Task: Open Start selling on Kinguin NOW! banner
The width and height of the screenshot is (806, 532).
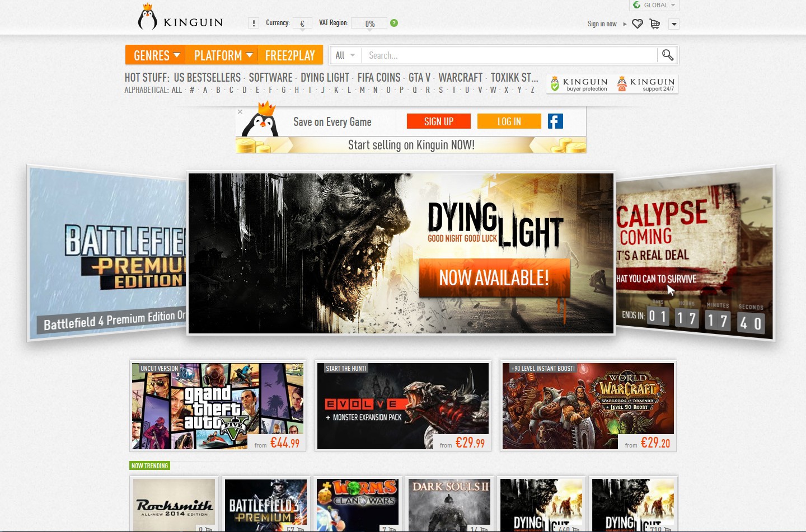Action: tap(411, 145)
